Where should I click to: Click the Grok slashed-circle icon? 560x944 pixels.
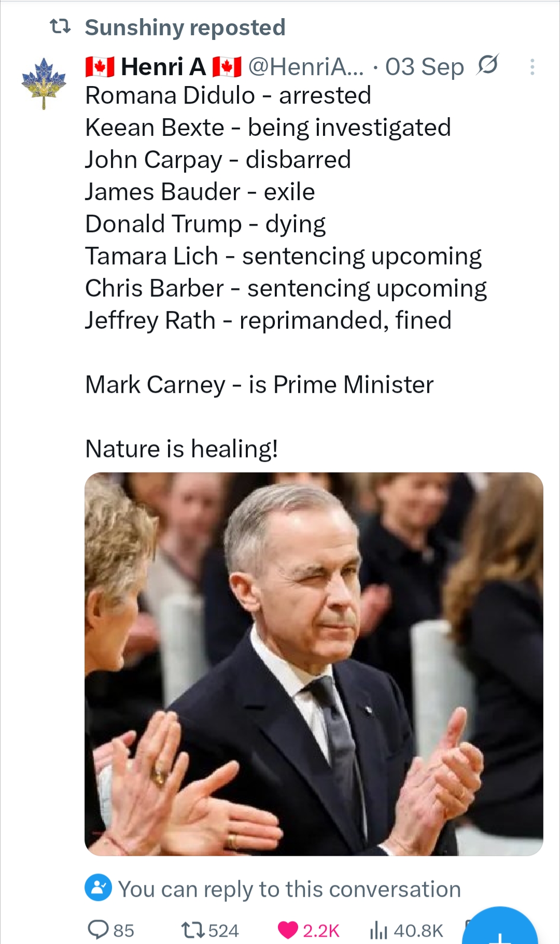487,65
